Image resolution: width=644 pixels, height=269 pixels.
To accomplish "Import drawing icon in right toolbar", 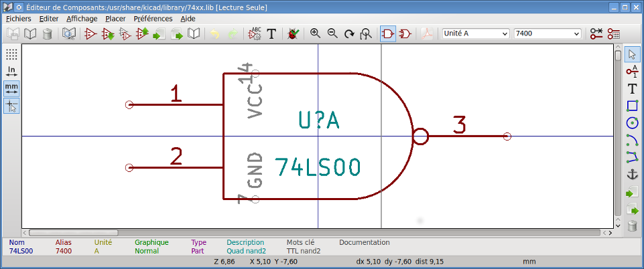I will tap(633, 193).
